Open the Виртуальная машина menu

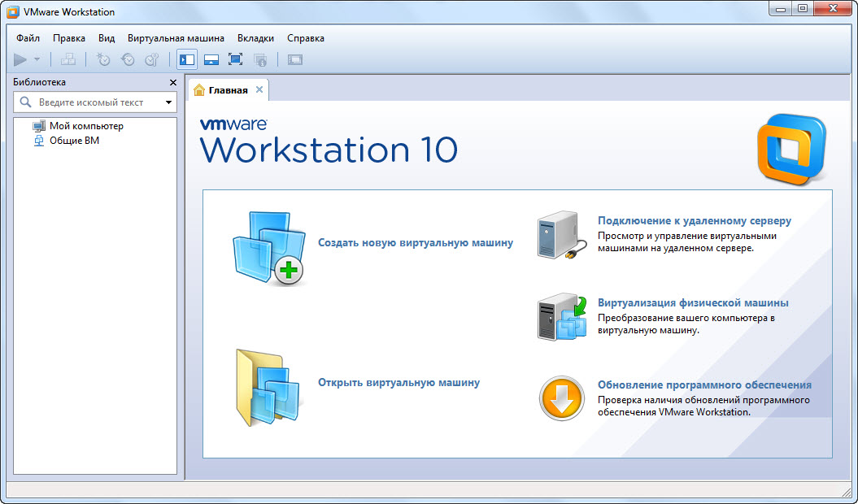click(176, 38)
